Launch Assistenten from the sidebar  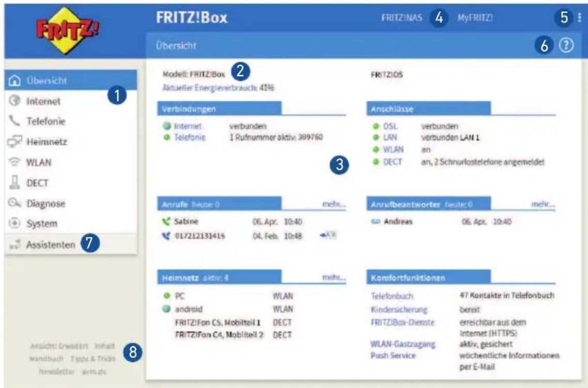click(x=70, y=244)
